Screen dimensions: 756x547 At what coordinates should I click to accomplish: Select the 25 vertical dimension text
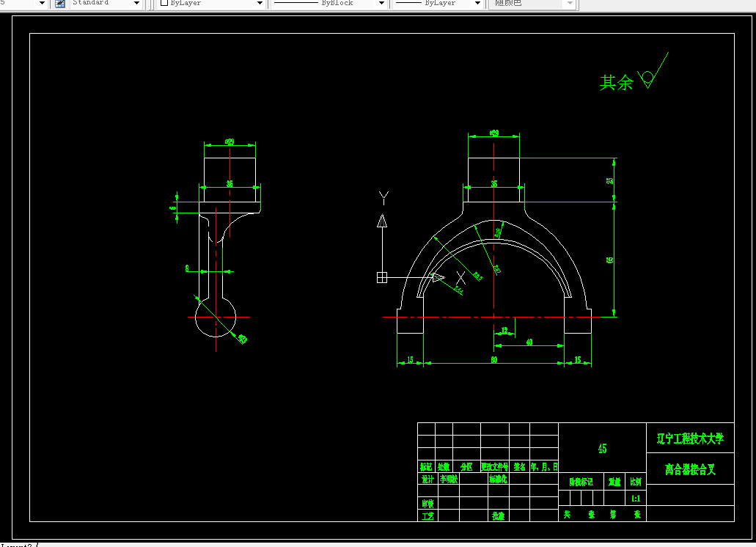(609, 180)
